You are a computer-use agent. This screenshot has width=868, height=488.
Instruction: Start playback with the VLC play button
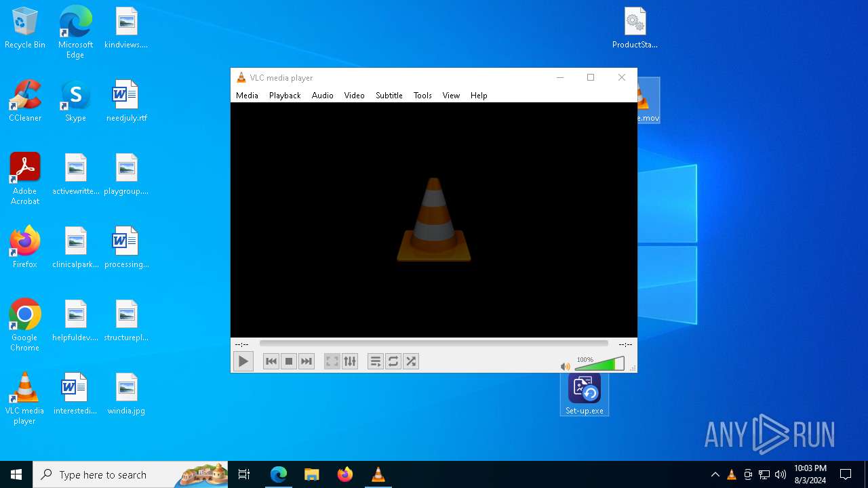point(243,361)
